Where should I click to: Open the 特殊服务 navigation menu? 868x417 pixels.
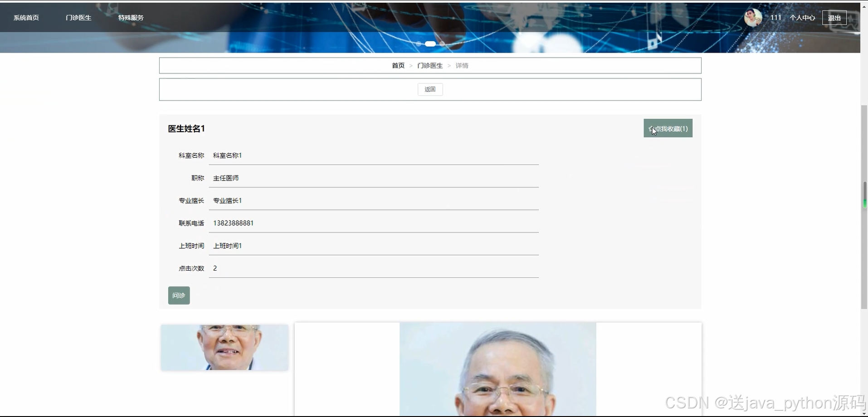click(x=131, y=18)
